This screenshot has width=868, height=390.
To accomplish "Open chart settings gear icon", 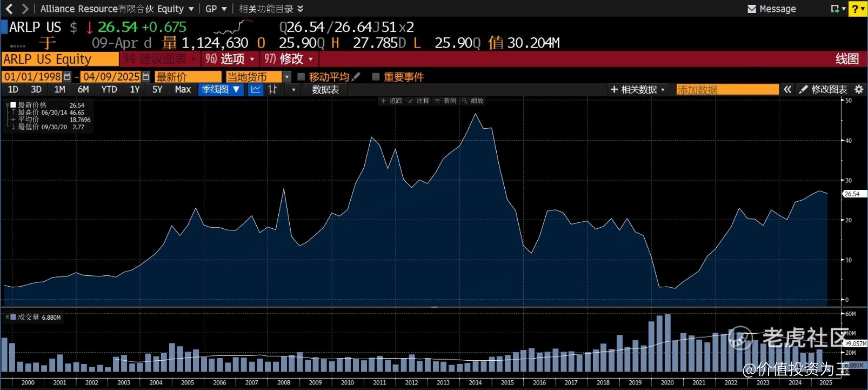I will (859, 89).
